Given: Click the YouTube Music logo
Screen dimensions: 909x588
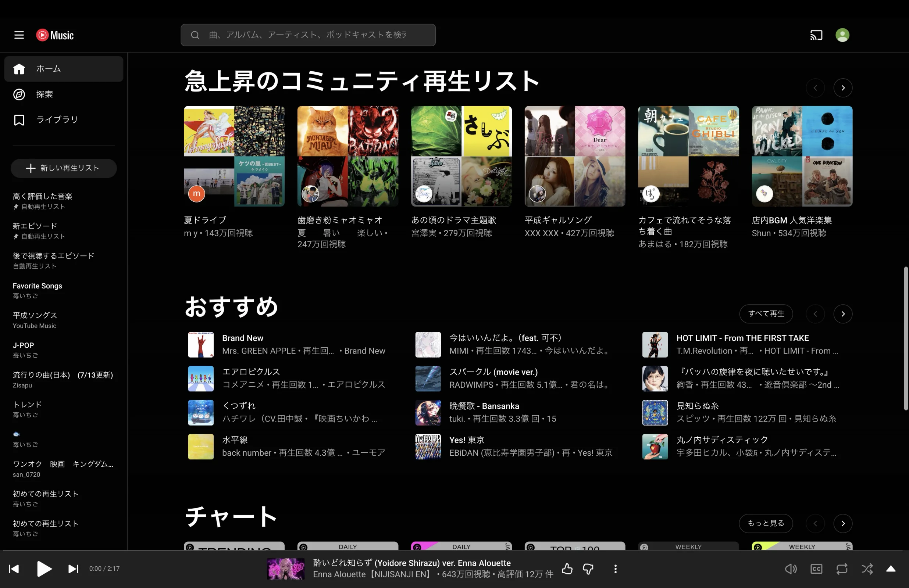Looking at the screenshot, I should click(55, 35).
